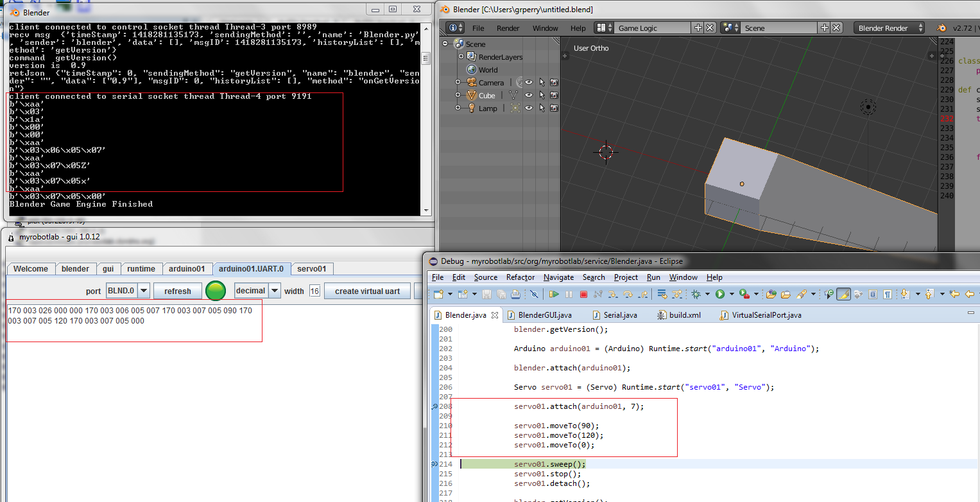This screenshot has height=502, width=980.
Task: Open the Blender Render engine dropdown
Action: [889, 28]
